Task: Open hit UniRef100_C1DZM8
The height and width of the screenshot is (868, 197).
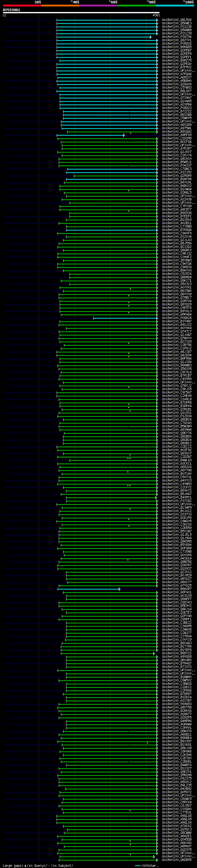Action: [176, 139]
